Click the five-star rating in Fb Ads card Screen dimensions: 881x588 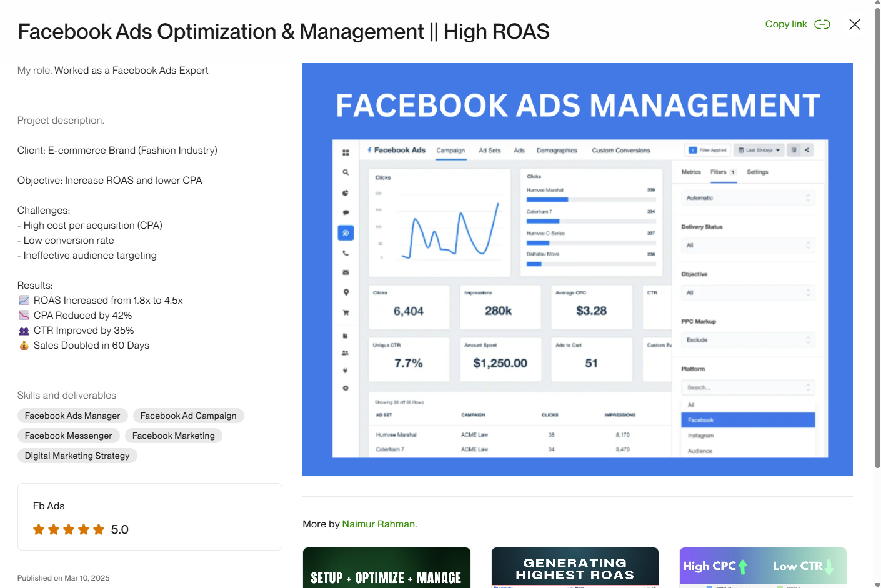69,530
